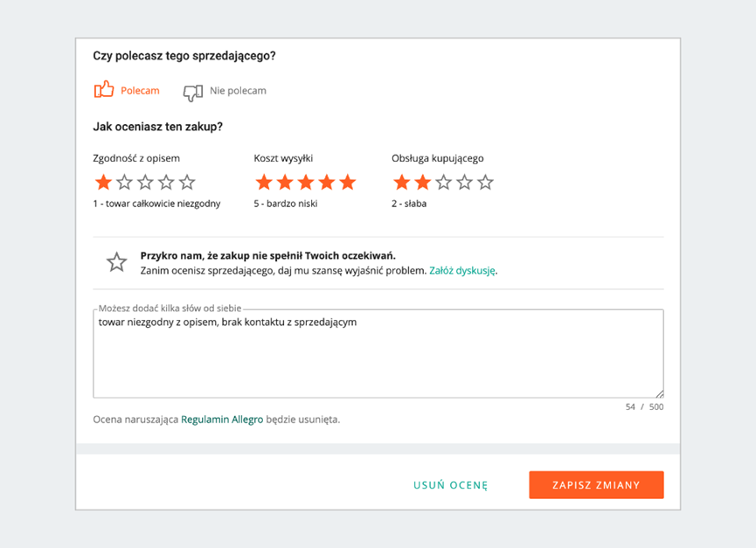Set Zgodność z opisem to three stars
The image size is (756, 548).
pos(145,182)
